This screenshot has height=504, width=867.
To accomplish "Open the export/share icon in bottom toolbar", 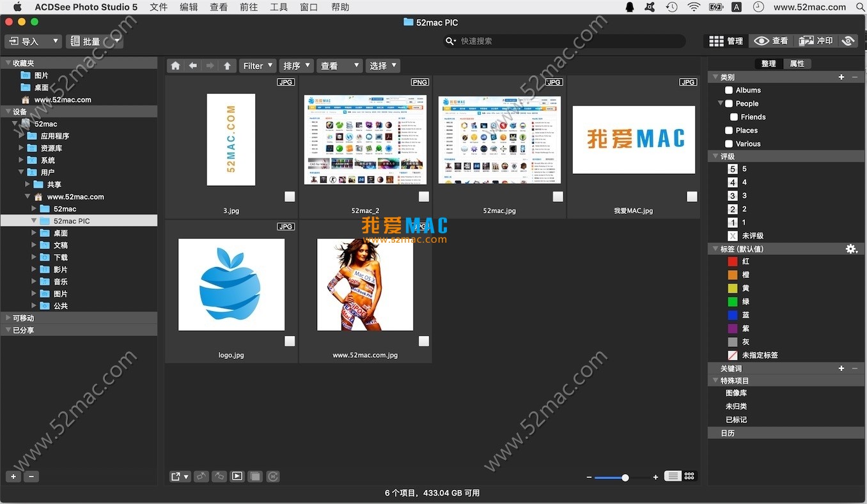I will (x=180, y=477).
